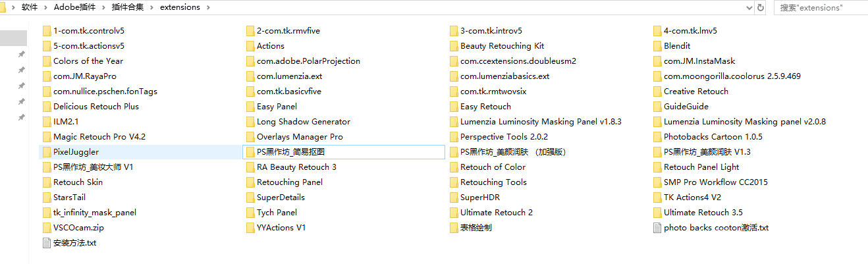
Task: Click the Photobacks Cartoon 1.0.5 folder icon
Action: tap(657, 137)
